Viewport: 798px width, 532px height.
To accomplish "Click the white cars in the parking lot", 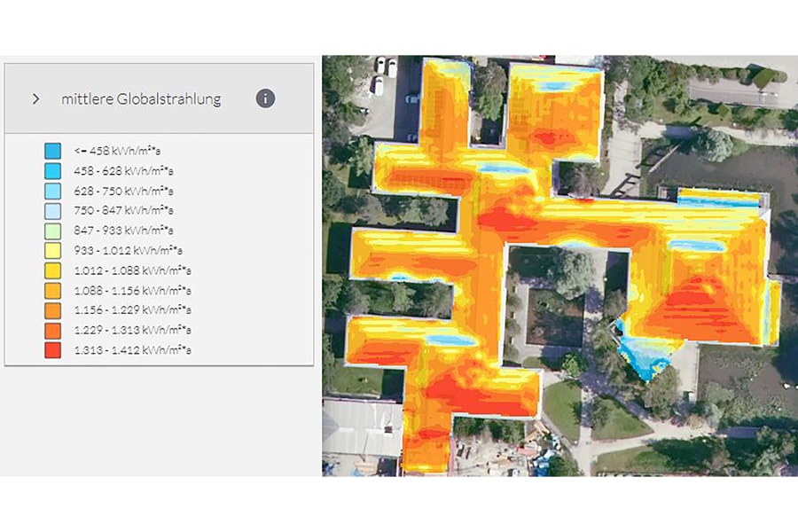I will pyautogui.click(x=385, y=67).
